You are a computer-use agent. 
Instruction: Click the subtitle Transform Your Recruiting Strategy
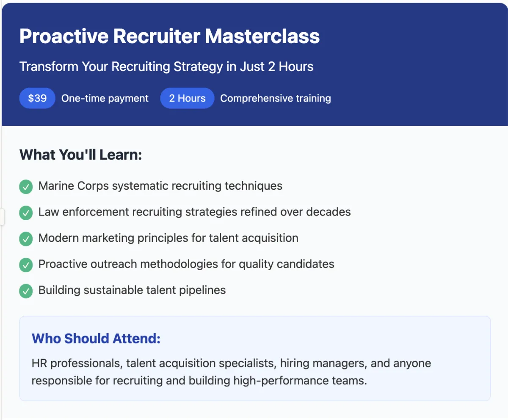(166, 66)
